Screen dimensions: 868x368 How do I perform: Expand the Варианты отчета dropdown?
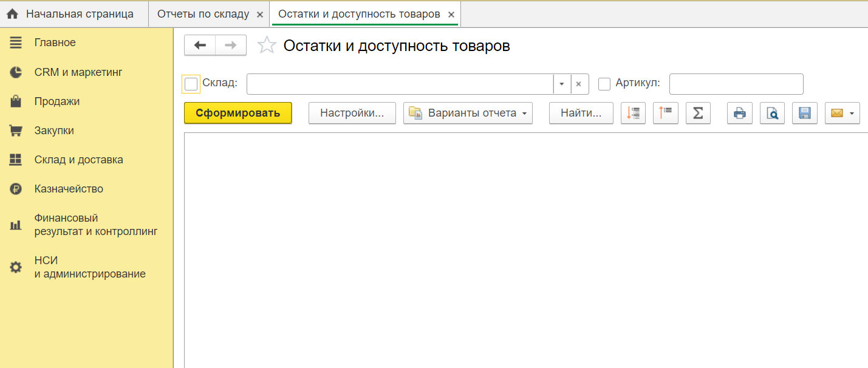468,113
